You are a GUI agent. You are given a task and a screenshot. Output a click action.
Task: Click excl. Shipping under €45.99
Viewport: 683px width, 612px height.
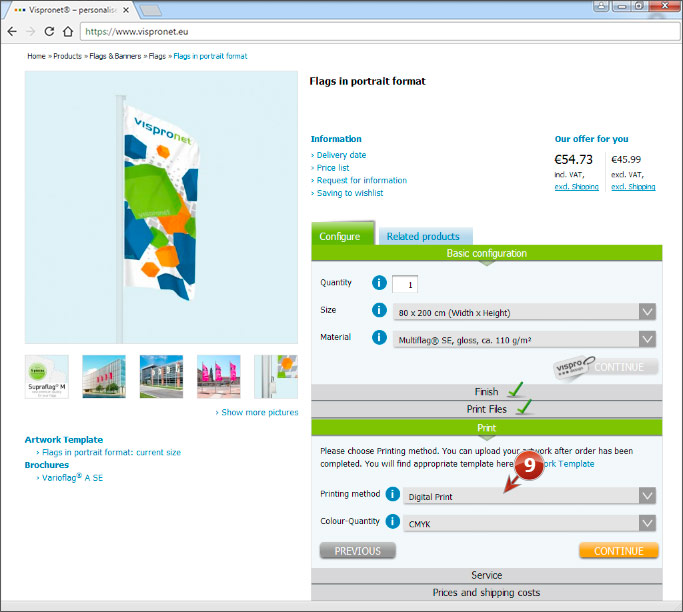tap(633, 186)
